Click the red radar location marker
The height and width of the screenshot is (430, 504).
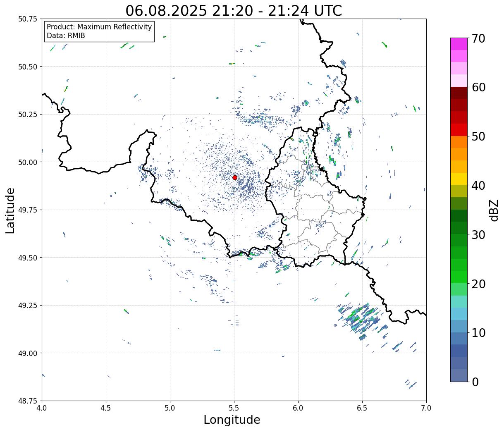[x=235, y=177]
